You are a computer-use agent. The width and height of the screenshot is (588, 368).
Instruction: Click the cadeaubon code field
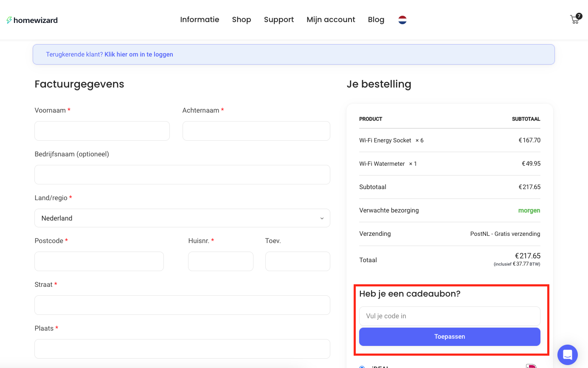pos(450,316)
